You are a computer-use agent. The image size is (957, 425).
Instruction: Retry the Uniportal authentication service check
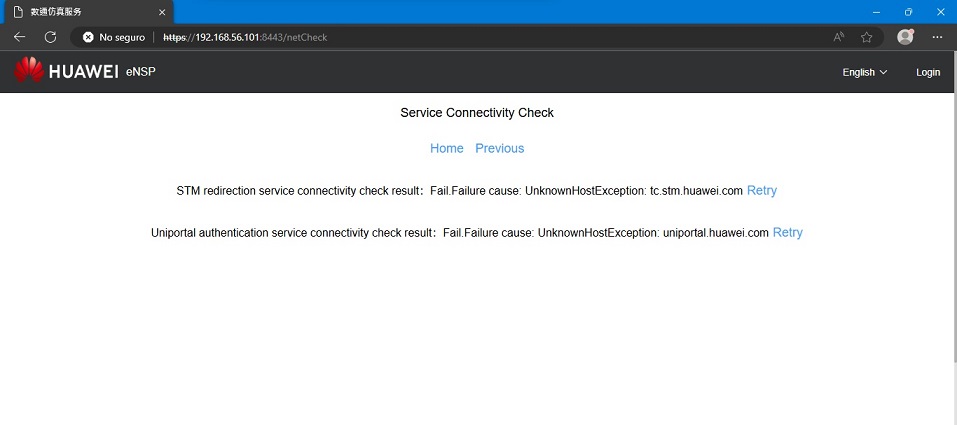pos(787,232)
